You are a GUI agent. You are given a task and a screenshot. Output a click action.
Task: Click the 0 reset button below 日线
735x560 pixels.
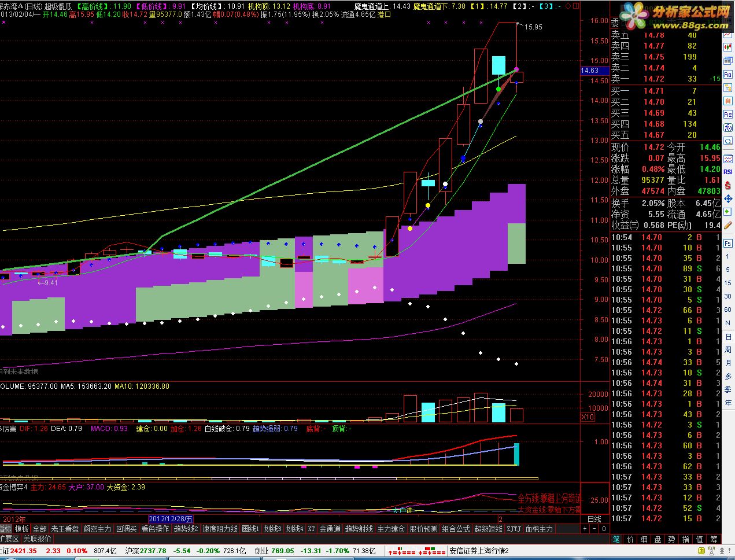pos(604,529)
